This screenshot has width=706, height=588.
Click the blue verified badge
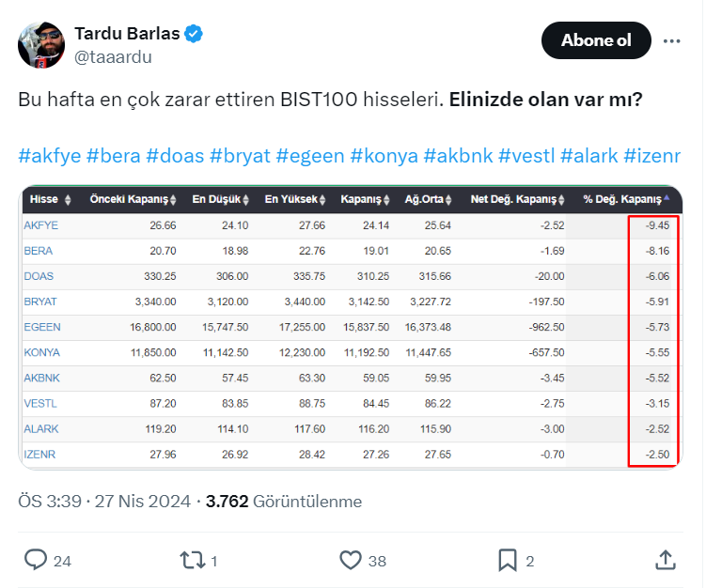(195, 35)
